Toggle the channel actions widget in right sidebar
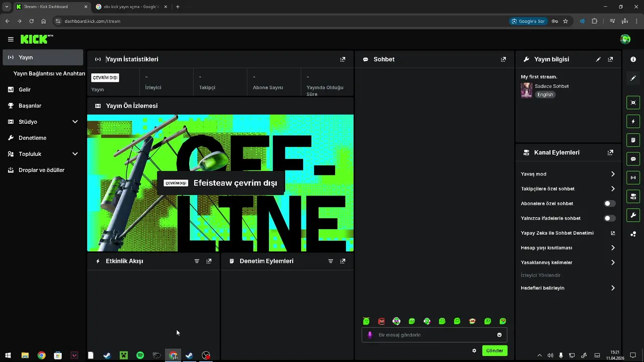This screenshot has height=362, width=644. coord(633,196)
